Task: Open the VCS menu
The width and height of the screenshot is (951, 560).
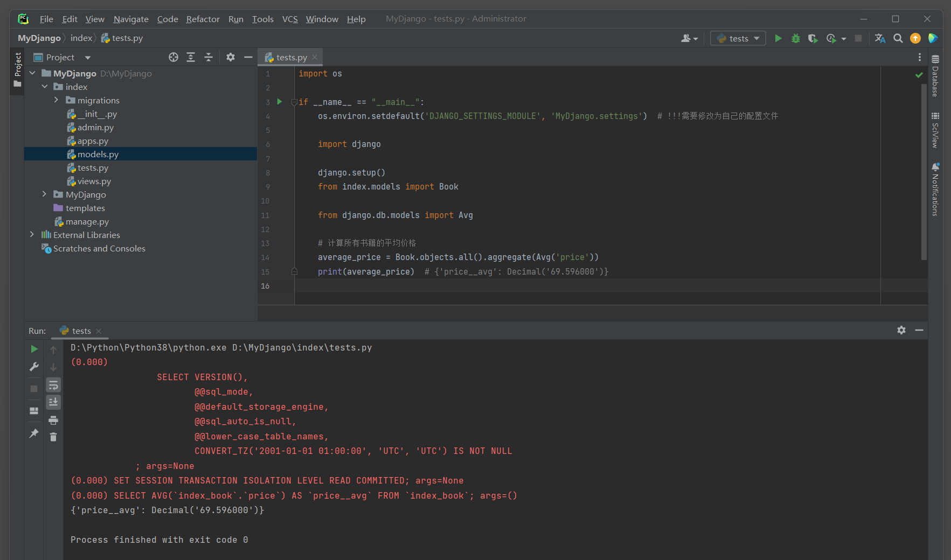Action: click(290, 19)
